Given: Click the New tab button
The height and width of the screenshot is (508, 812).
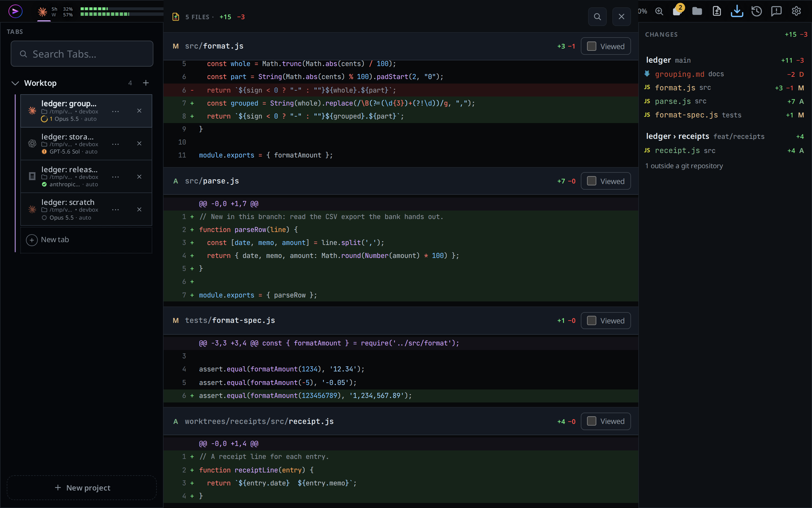Looking at the screenshot, I should pos(86,240).
